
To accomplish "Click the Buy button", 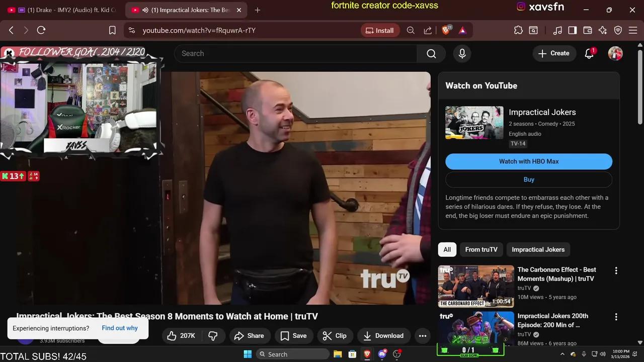I will point(529,179).
